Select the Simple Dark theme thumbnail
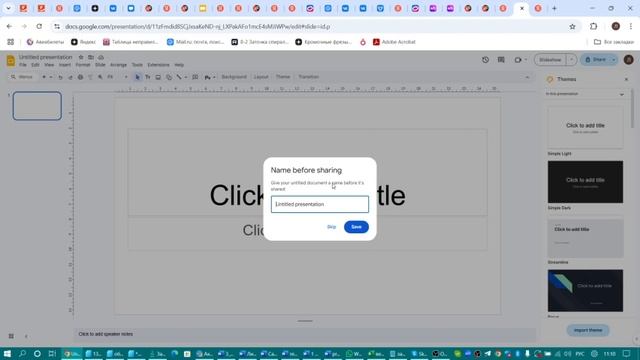640x360 pixels. click(x=585, y=182)
